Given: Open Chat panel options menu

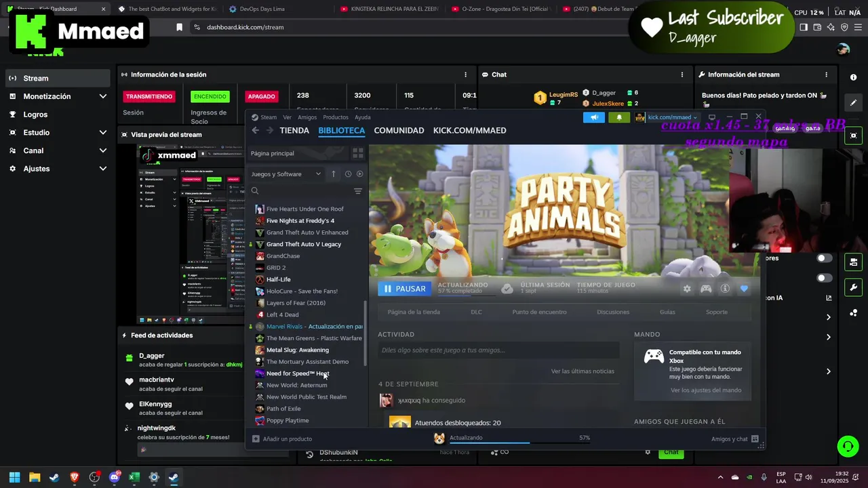Looking at the screenshot, I should point(684,75).
